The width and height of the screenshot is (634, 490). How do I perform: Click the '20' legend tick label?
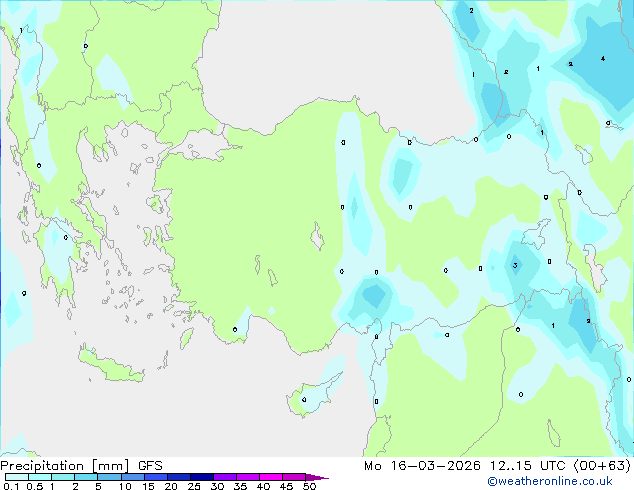(171, 486)
